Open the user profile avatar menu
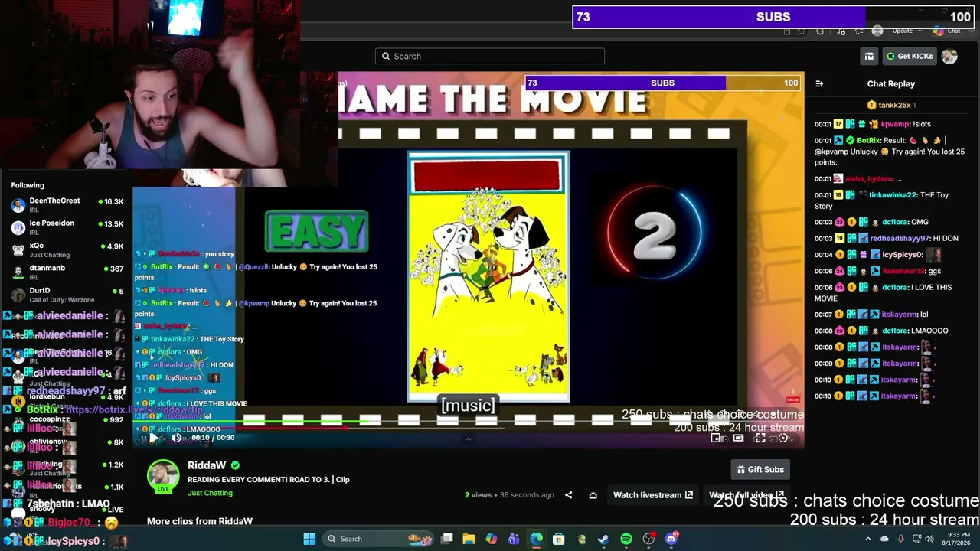980x551 pixels. click(x=949, y=56)
